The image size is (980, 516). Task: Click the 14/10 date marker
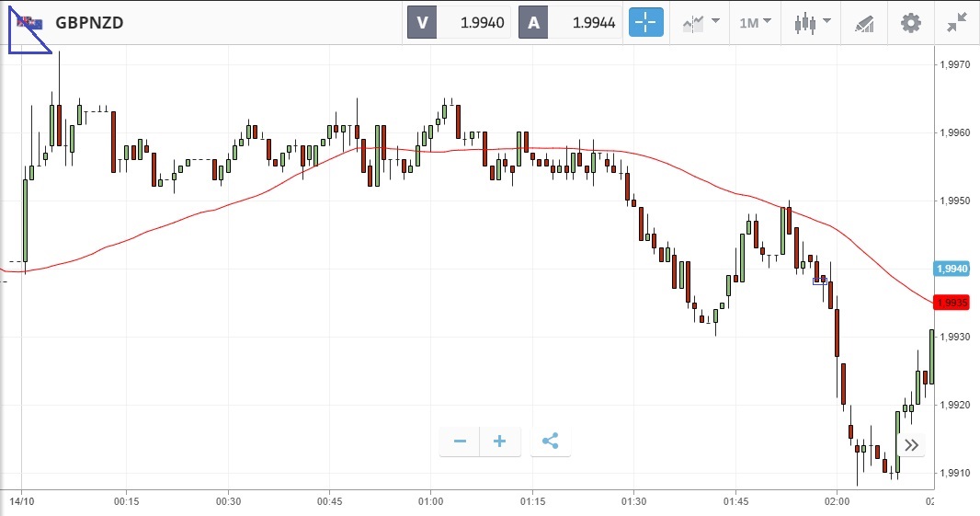pos(22,501)
